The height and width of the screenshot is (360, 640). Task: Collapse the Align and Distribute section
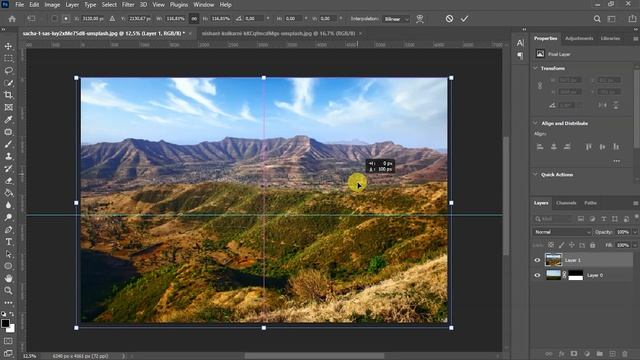click(536, 123)
